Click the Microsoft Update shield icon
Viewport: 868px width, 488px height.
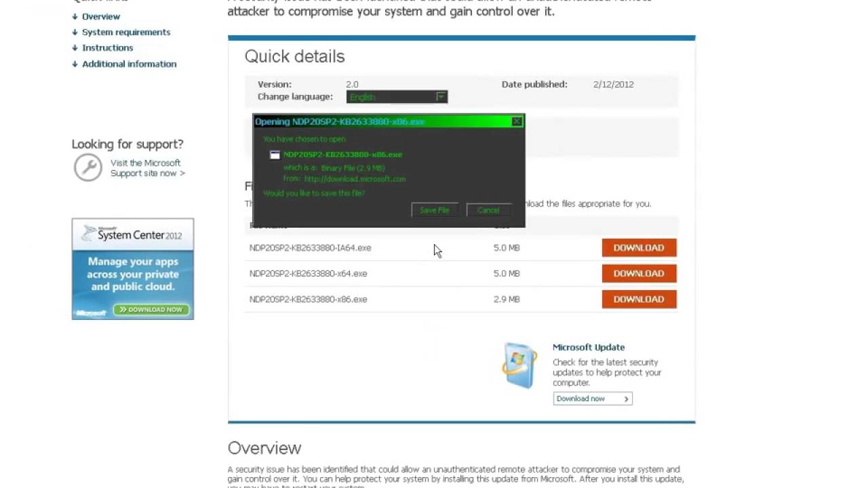[x=519, y=365]
